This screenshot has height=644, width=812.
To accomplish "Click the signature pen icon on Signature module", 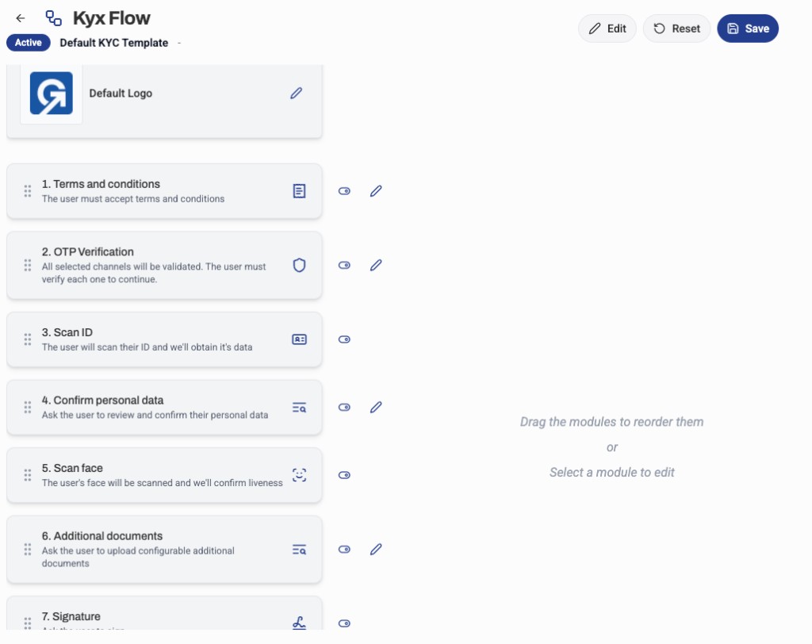I will point(299,623).
